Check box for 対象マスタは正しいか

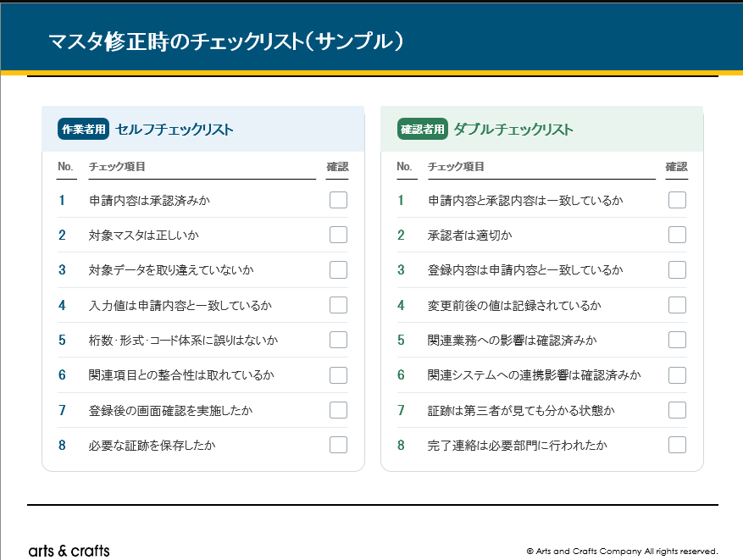(x=338, y=235)
